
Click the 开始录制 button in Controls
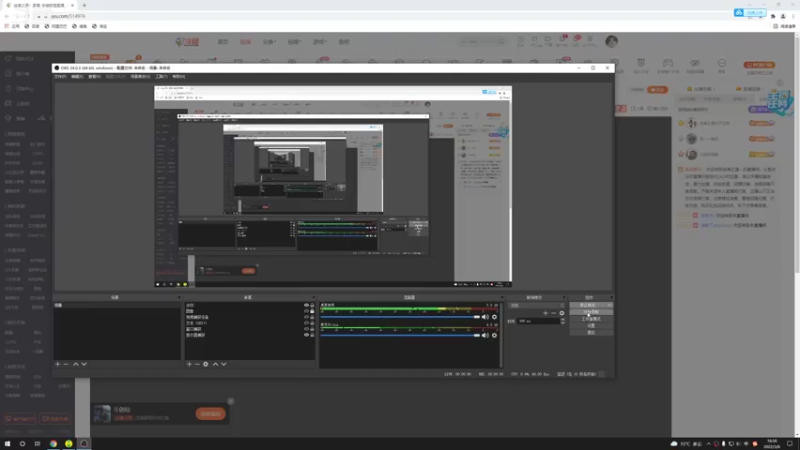point(591,312)
